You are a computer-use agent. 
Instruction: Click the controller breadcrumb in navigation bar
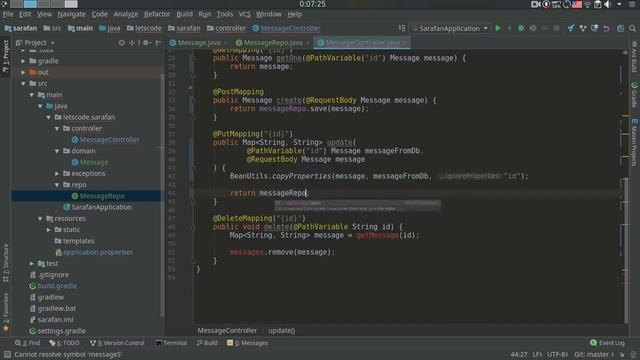226,28
